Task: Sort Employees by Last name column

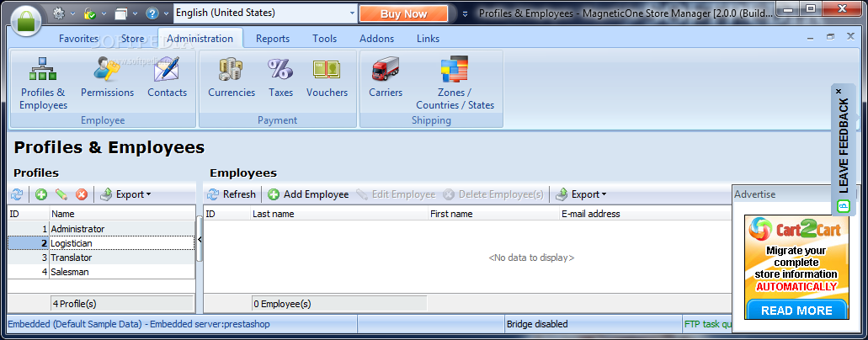Action: click(339, 214)
